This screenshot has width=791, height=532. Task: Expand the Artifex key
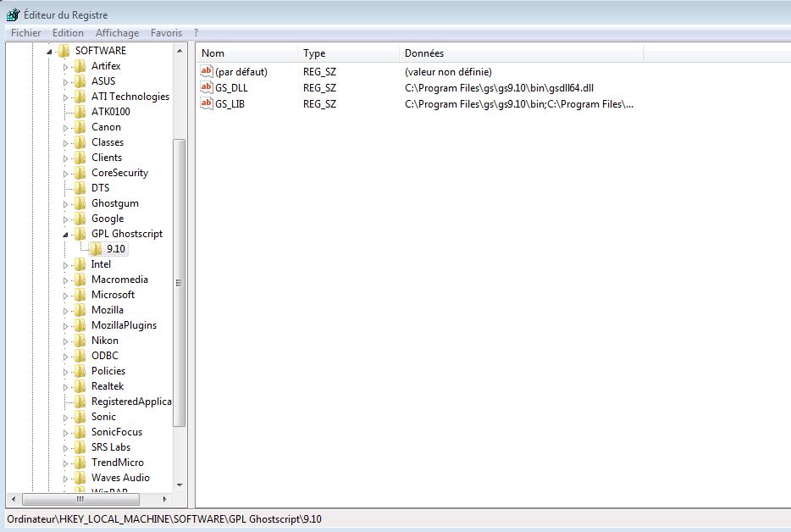[65, 67]
